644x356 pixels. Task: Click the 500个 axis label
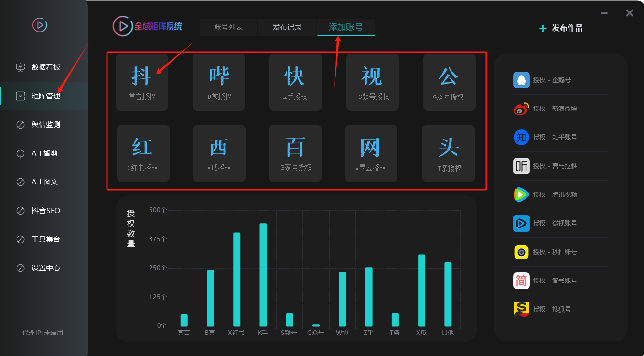158,210
